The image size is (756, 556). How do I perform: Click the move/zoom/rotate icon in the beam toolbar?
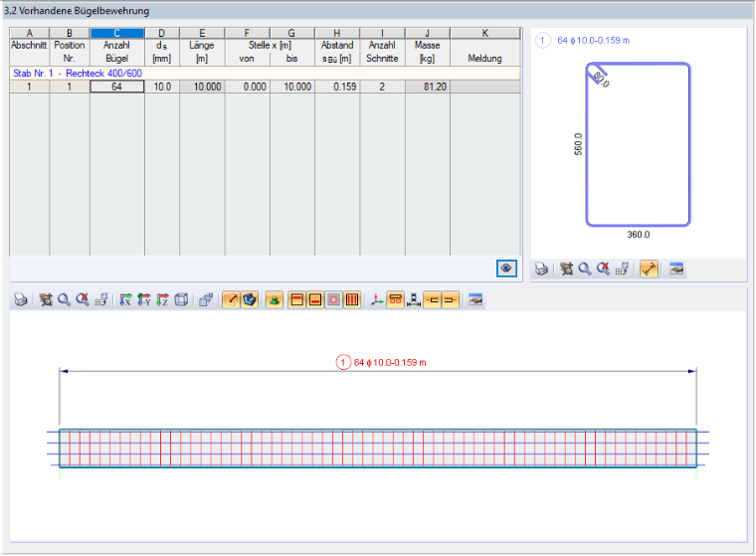(x=46, y=300)
